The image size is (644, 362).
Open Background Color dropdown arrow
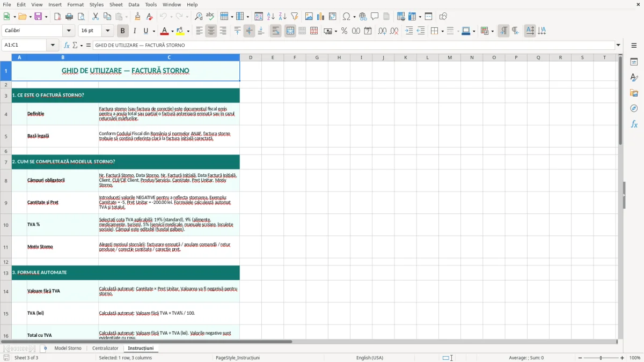coord(188,31)
